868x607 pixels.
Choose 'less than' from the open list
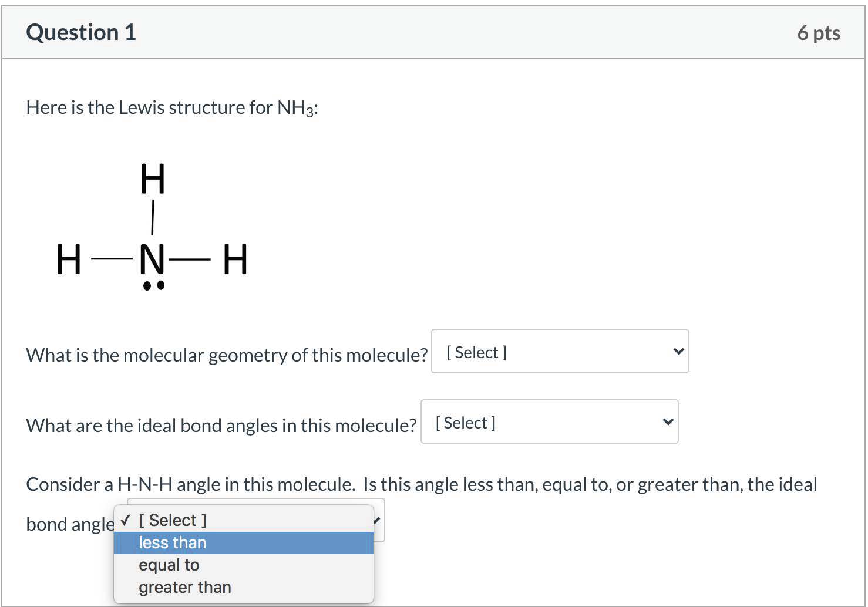[x=173, y=543]
